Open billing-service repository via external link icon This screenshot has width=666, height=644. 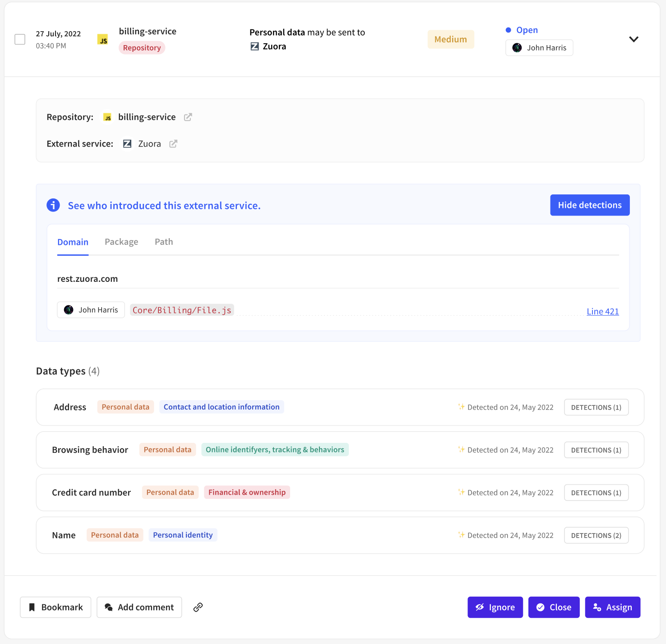tap(188, 117)
